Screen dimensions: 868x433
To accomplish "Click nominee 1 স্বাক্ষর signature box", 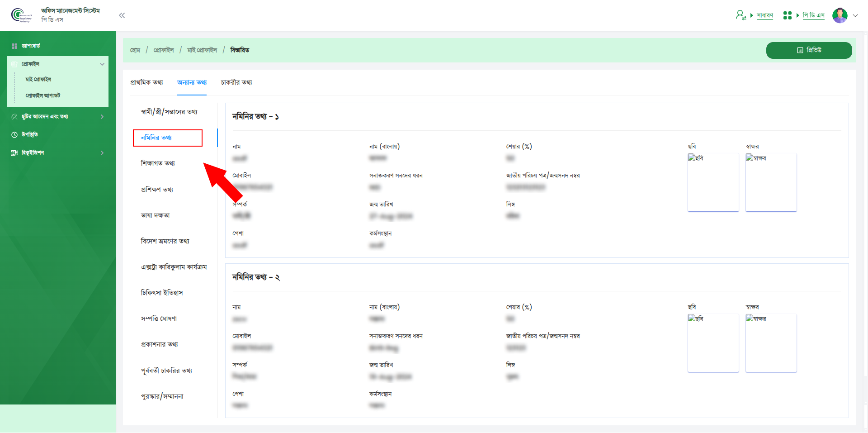I will [x=771, y=182].
